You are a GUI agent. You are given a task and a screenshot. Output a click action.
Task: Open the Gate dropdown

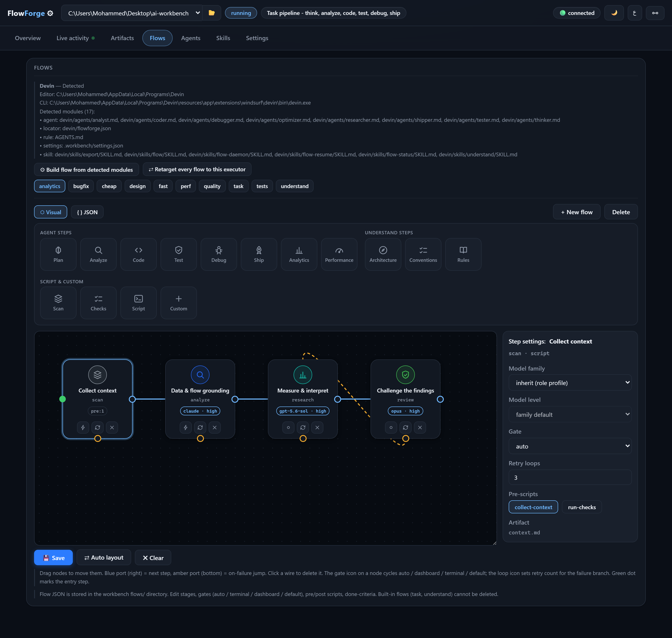click(x=570, y=446)
